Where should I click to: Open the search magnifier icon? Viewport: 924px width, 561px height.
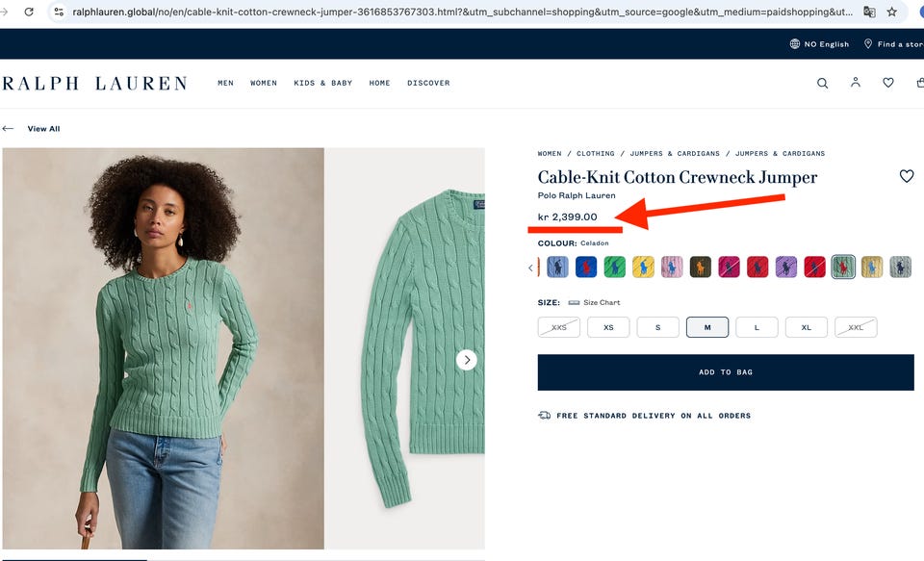pos(822,83)
